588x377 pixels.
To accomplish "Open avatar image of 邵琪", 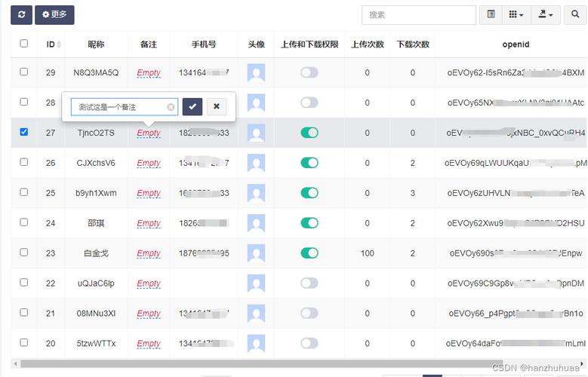I will point(256,223).
